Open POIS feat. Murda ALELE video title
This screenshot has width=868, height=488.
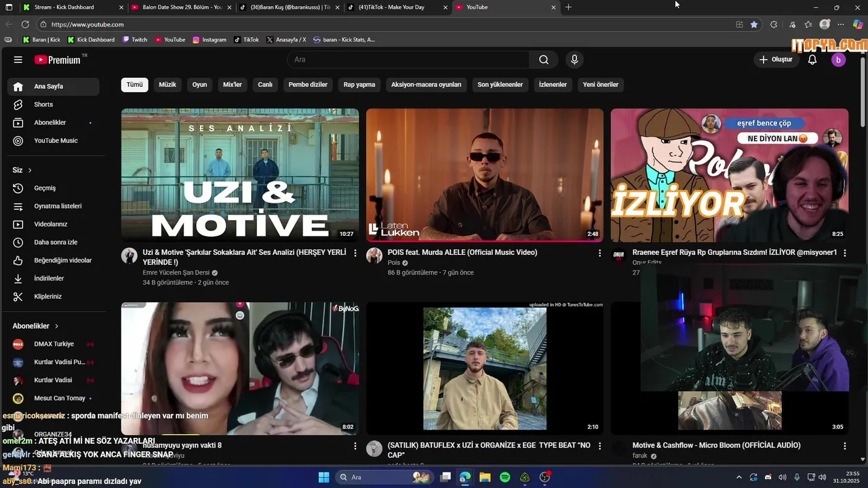(x=462, y=253)
